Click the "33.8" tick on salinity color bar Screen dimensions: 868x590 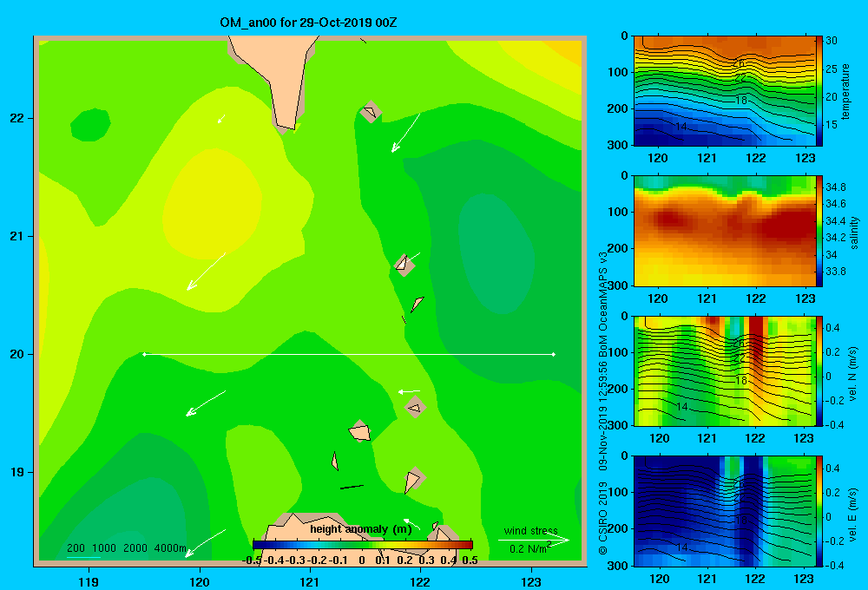point(835,272)
